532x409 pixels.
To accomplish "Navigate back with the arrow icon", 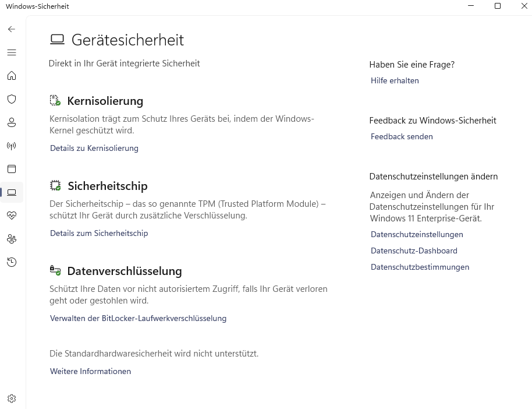I will pyautogui.click(x=11, y=29).
